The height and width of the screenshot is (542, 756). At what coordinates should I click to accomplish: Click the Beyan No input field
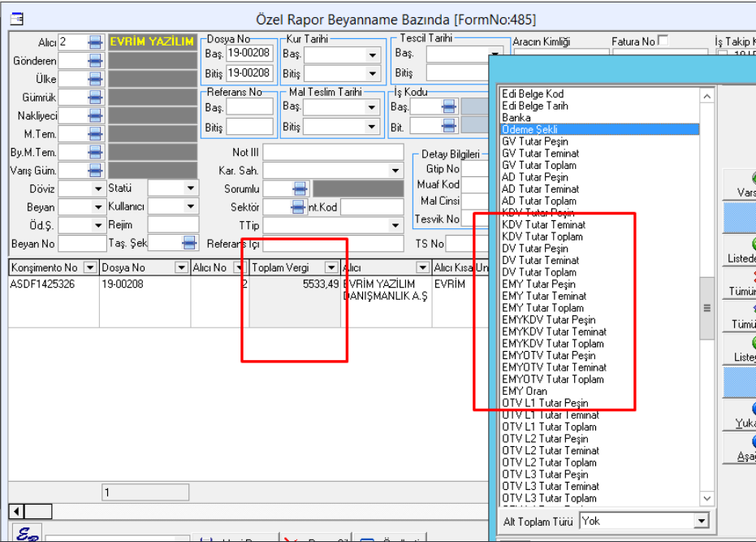82,244
